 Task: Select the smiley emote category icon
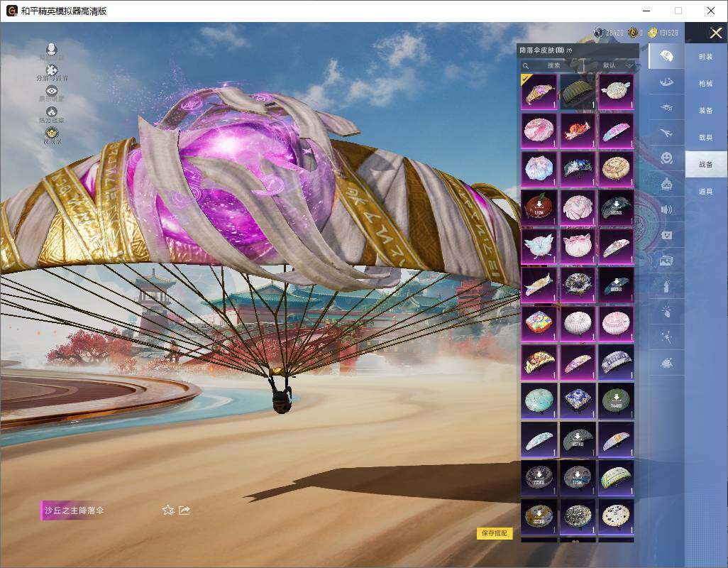pyautogui.click(x=666, y=158)
